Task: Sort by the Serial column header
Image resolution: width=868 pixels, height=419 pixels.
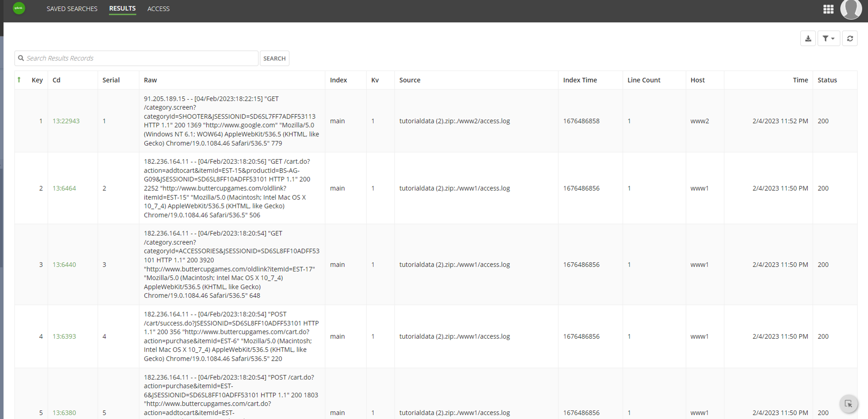Action: pos(111,80)
